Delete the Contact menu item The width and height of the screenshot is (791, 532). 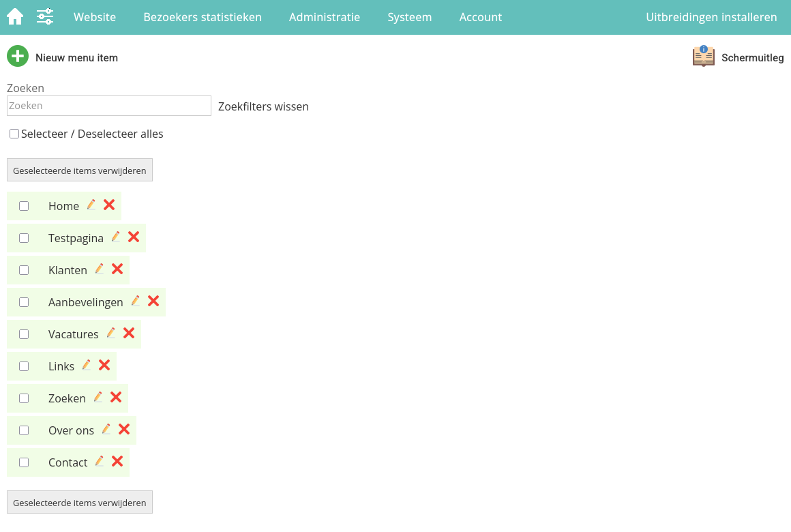[117, 461]
